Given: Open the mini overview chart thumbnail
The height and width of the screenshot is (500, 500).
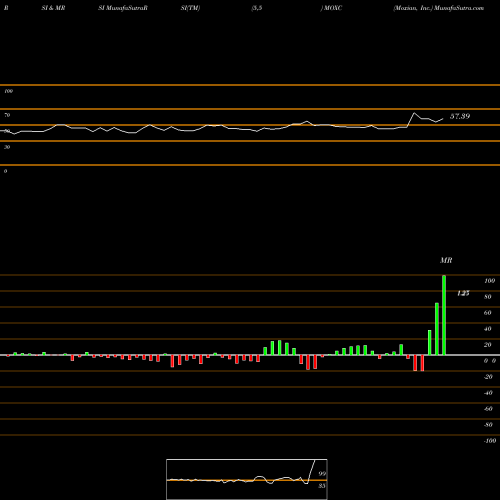Looking at the screenshot, I should [247, 479].
